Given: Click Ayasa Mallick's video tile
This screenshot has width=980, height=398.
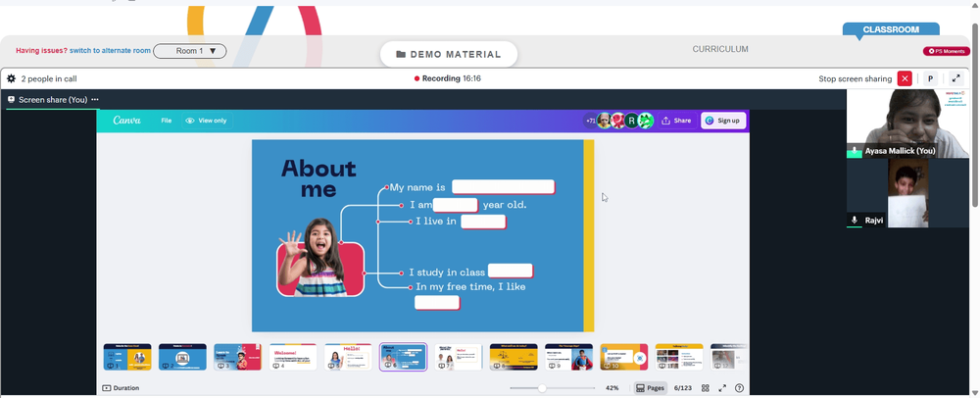Looking at the screenshot, I should pyautogui.click(x=907, y=124).
